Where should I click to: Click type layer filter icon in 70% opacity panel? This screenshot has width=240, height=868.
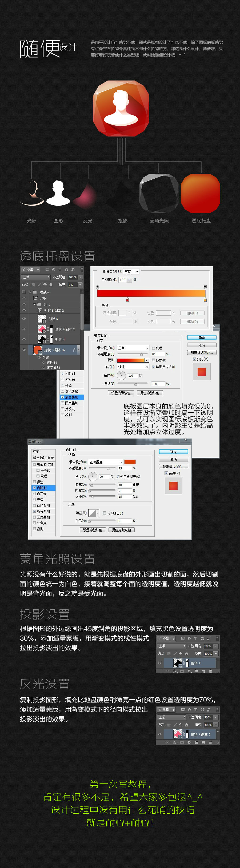[x=196, y=710]
